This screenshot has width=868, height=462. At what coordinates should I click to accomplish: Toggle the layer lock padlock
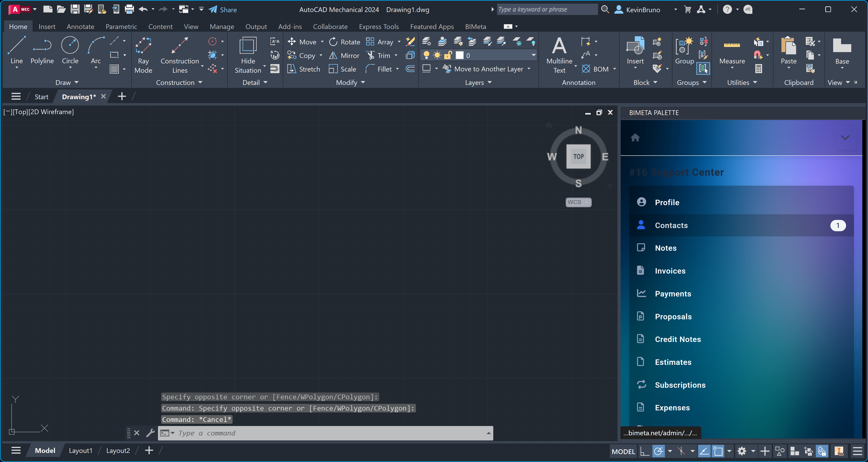coord(448,55)
